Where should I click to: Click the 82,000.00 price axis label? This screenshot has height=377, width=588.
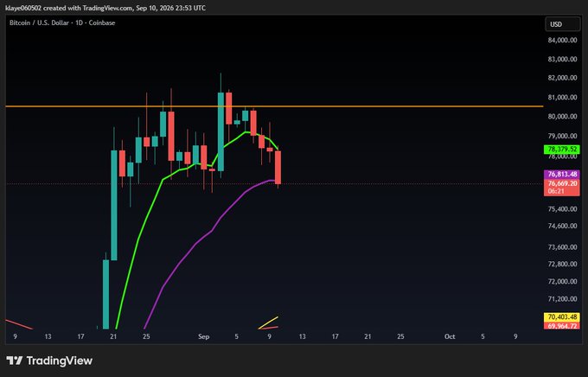pos(562,78)
